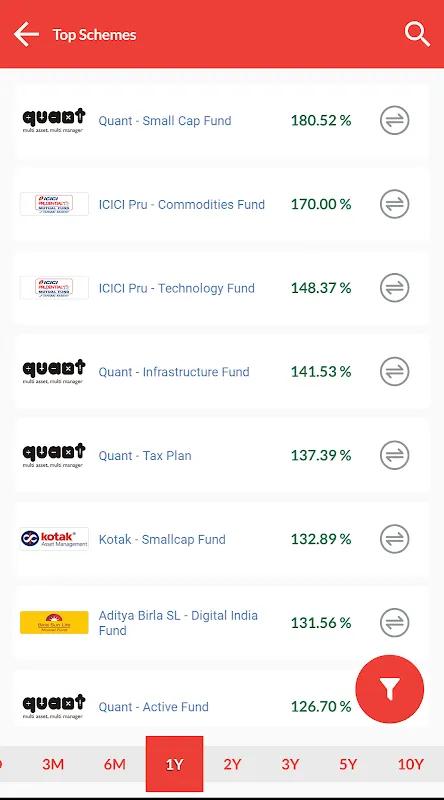Image resolution: width=444 pixels, height=800 pixels.
Task: Select the 10Y period tab
Action: pos(411,764)
